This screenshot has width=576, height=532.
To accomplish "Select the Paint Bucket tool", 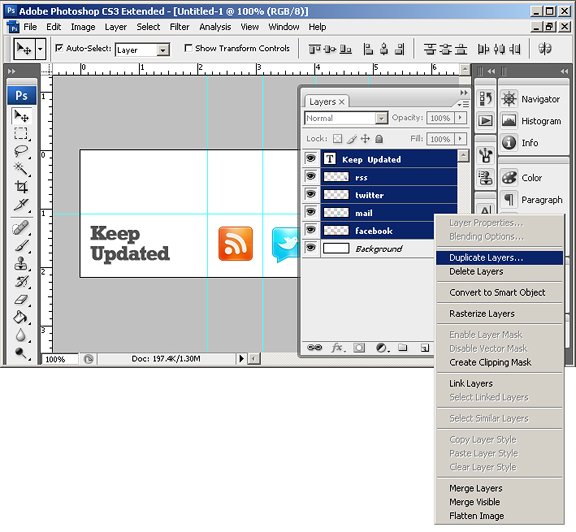I will [x=21, y=317].
